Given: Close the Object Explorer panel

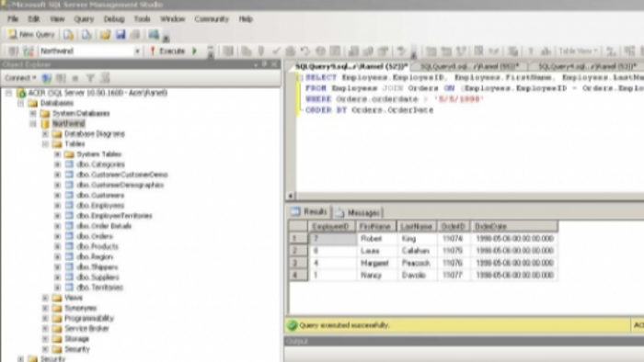Looking at the screenshot, I should pos(274,64).
